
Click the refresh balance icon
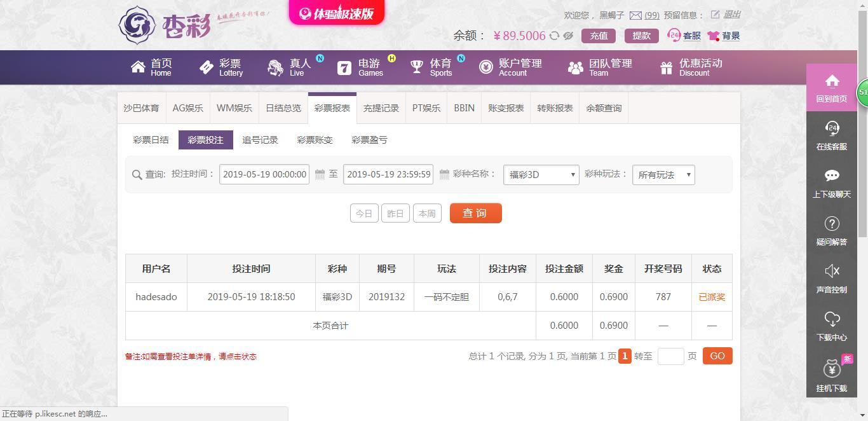554,36
